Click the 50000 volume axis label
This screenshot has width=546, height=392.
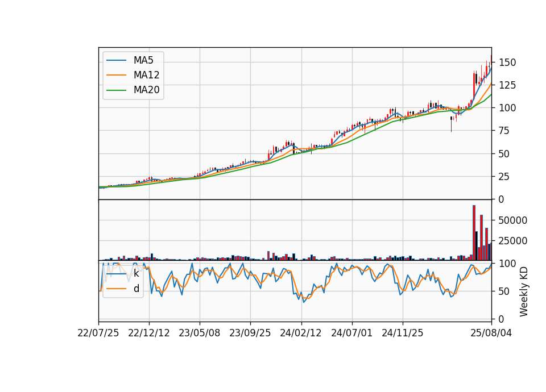[x=513, y=220]
